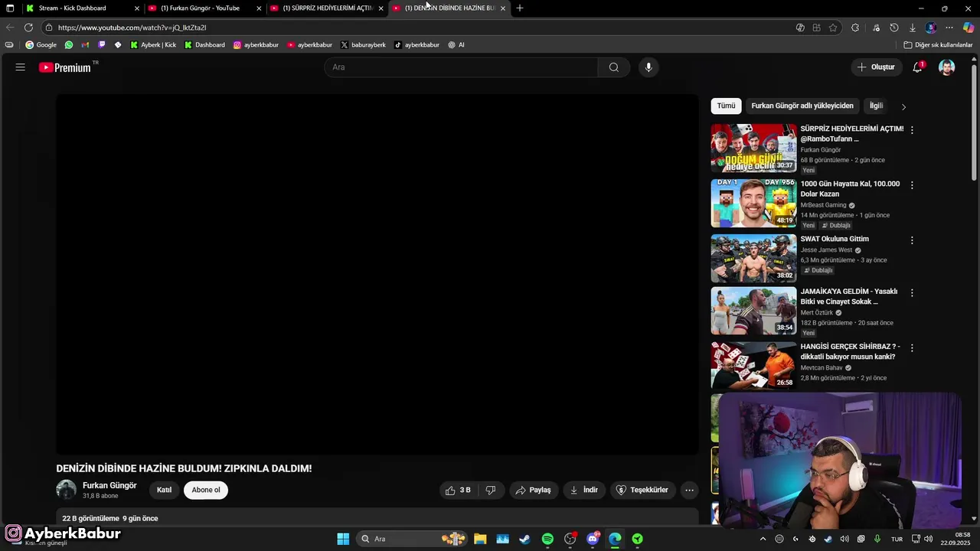Open Steam from the taskbar

pos(524,539)
